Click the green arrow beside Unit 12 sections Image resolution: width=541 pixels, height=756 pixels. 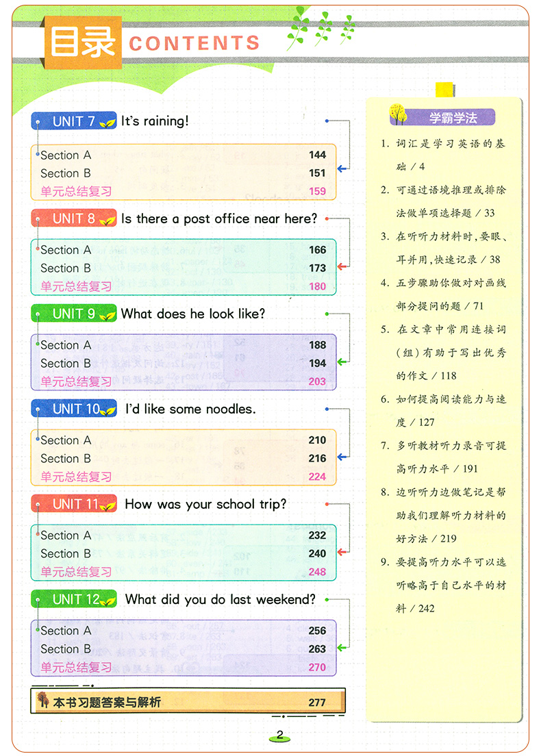coord(342,646)
